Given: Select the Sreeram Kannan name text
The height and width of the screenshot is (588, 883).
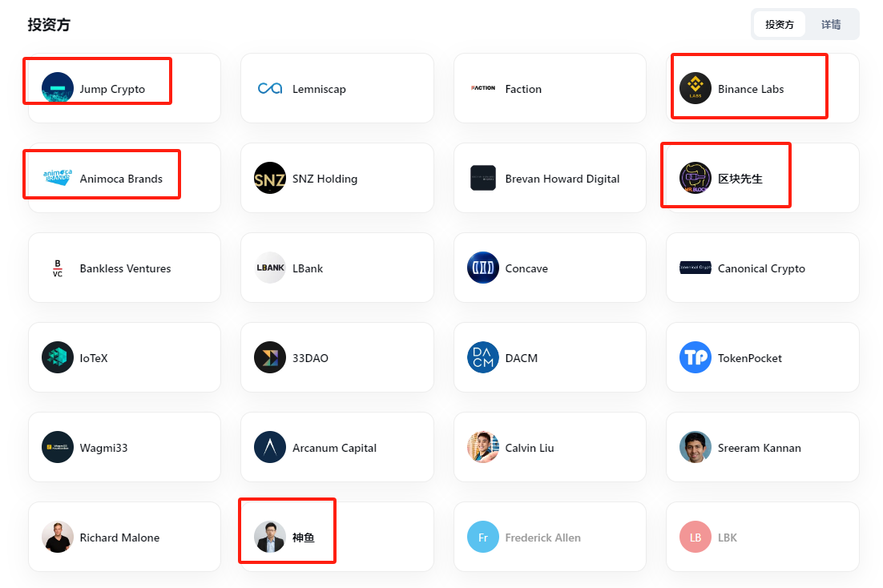Looking at the screenshot, I should coord(759,448).
